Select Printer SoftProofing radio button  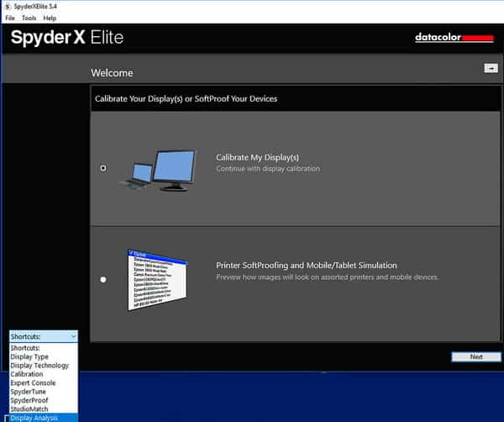coord(103,279)
